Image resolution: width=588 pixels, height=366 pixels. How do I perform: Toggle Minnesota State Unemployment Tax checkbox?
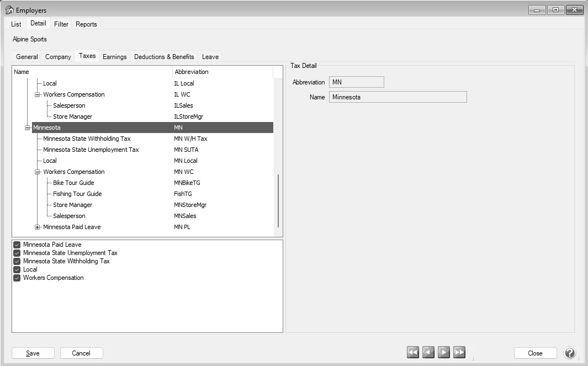[17, 253]
